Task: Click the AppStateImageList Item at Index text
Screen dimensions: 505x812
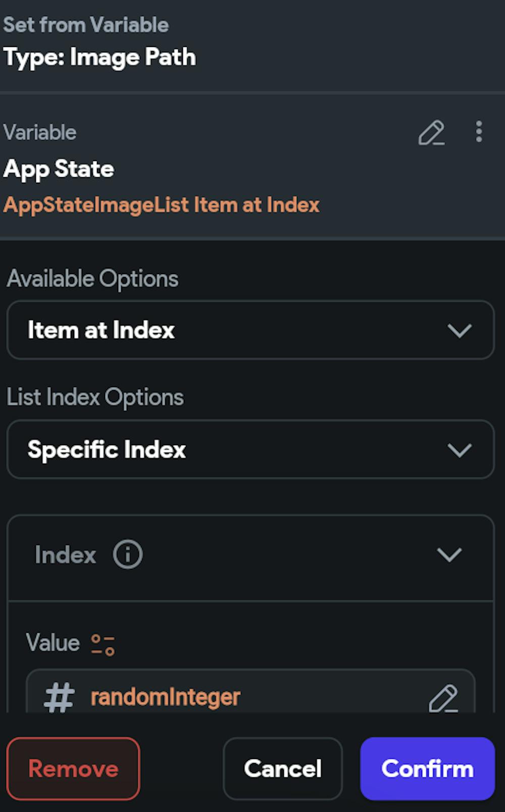Action: coord(162,205)
